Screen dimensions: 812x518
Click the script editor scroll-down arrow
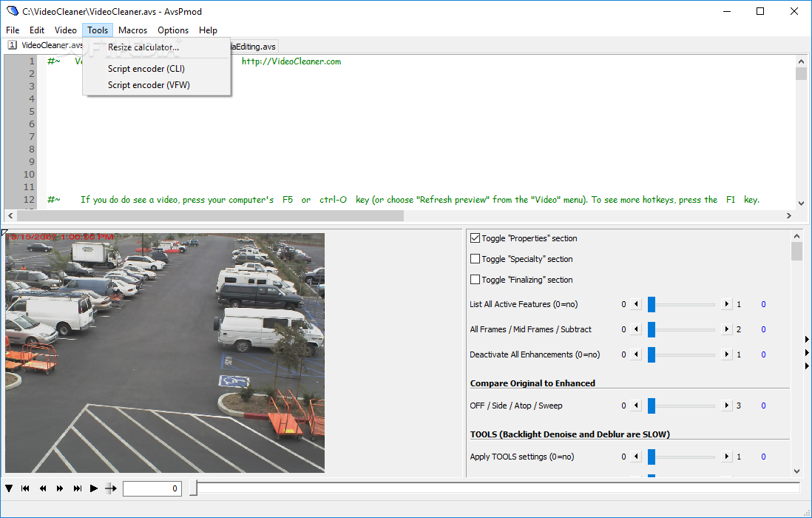coord(801,203)
